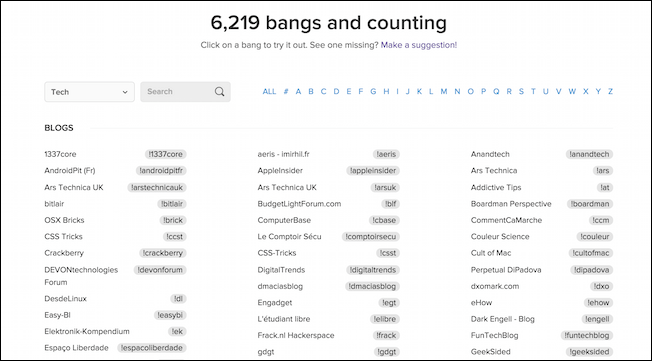The width and height of the screenshot is (652, 361).
Task: Focus the Search bangs input field
Action: [185, 91]
